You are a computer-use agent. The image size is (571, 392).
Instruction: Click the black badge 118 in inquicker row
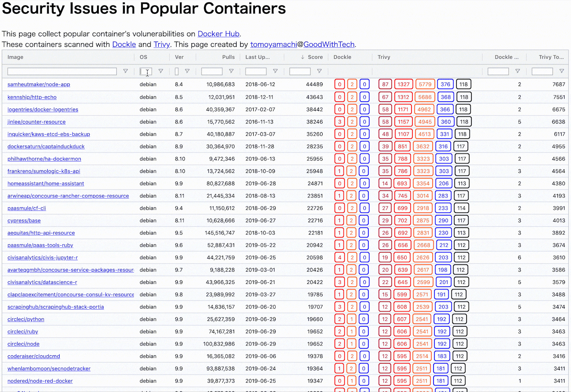462,134
